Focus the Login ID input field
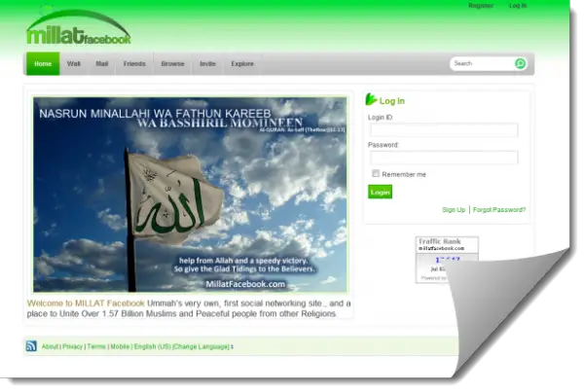This screenshot has width=584, height=392. [444, 130]
